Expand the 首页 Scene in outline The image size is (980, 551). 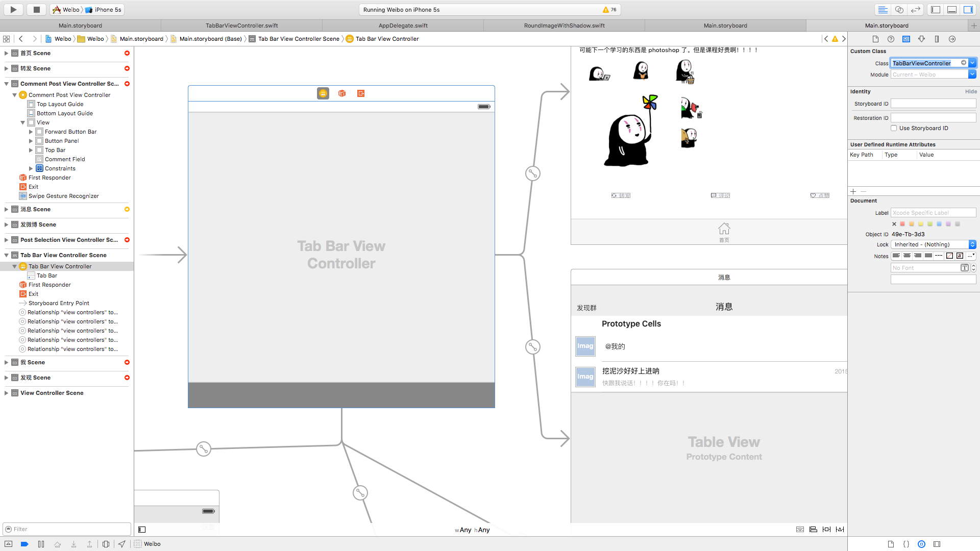pos(6,53)
